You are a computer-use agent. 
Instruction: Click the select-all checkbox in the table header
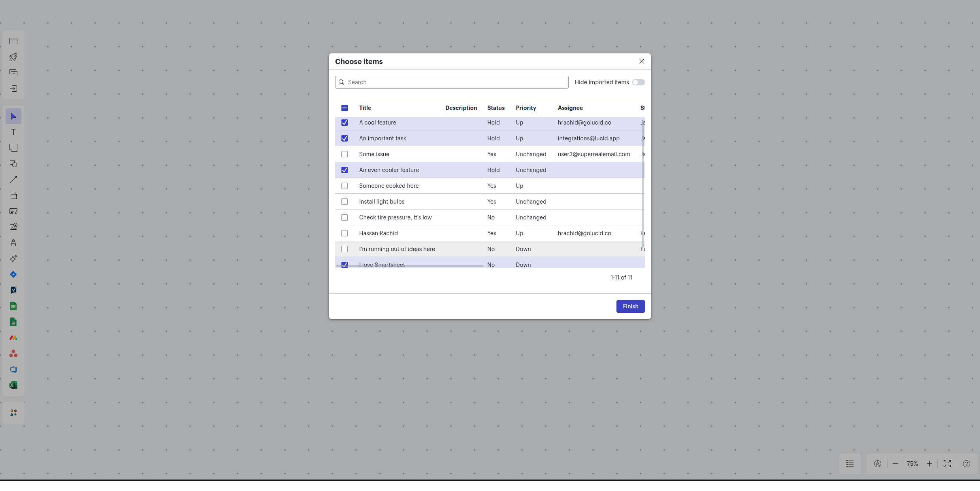tap(344, 108)
